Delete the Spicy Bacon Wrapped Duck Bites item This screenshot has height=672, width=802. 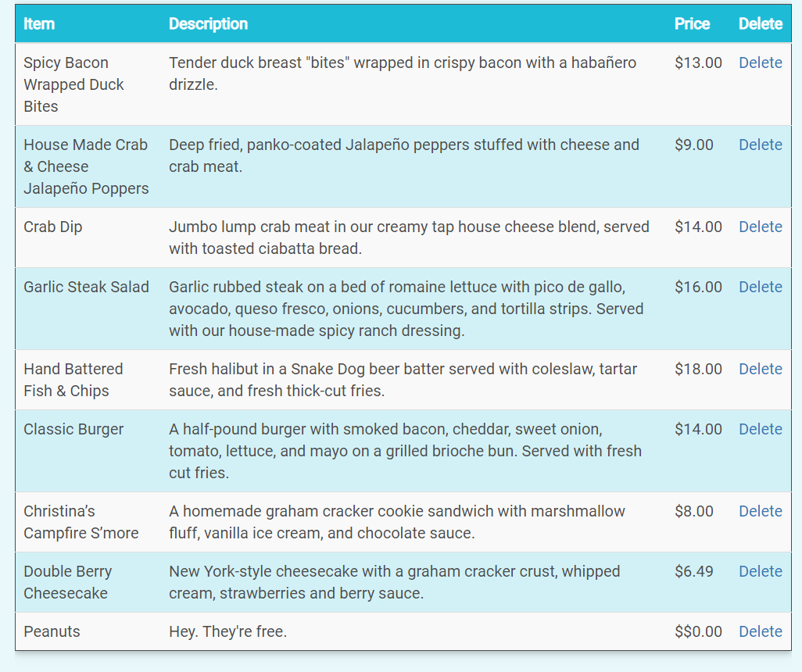click(760, 63)
